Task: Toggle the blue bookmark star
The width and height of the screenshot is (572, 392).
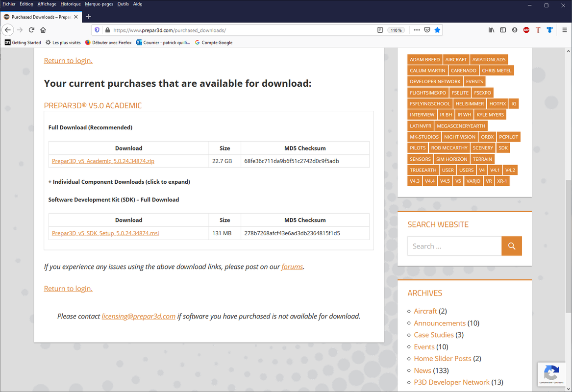Action: [x=437, y=30]
